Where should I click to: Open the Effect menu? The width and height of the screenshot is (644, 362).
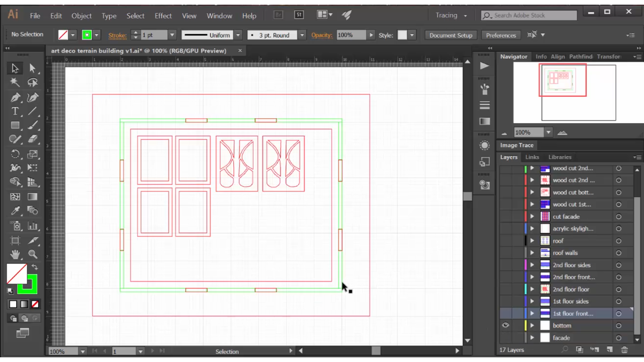[163, 15]
